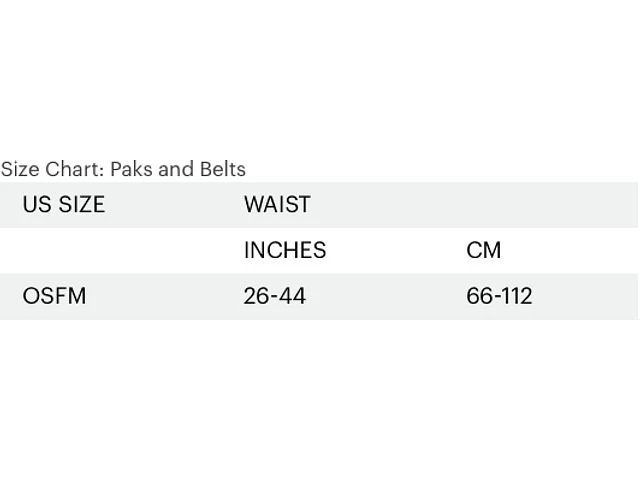Screen dimensions: 640x480
Task: Select the 'INCHES' subheader cell
Action: coord(285,250)
